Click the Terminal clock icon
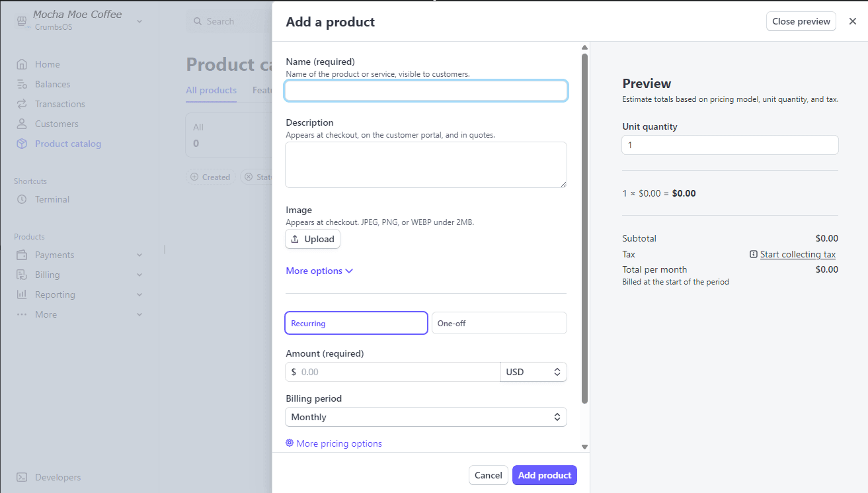 22,199
